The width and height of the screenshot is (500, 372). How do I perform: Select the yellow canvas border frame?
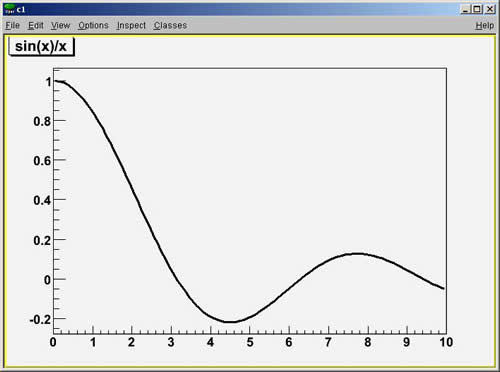point(250,36)
